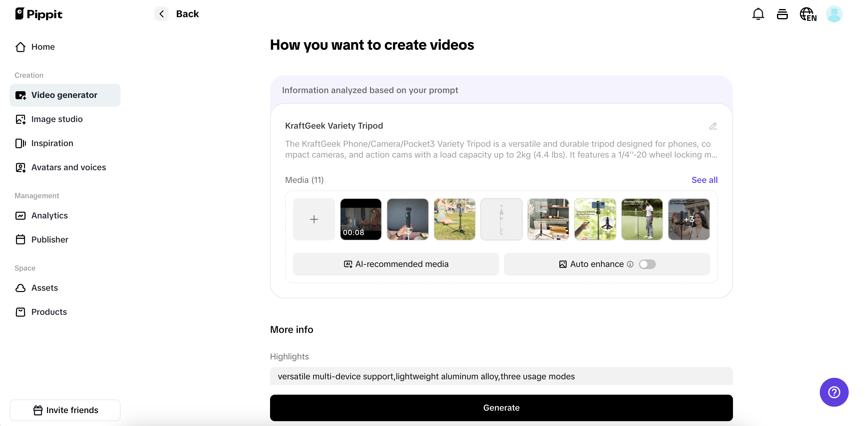Image resolution: width=868 pixels, height=426 pixels.
Task: Open the notifications bell
Action: click(x=758, y=14)
